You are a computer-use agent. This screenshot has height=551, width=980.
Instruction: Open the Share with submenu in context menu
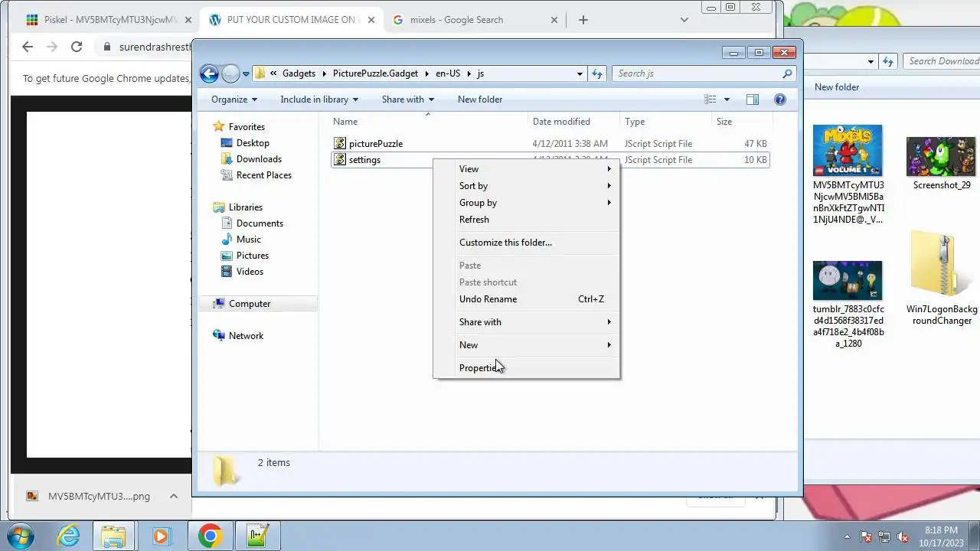[x=526, y=322]
